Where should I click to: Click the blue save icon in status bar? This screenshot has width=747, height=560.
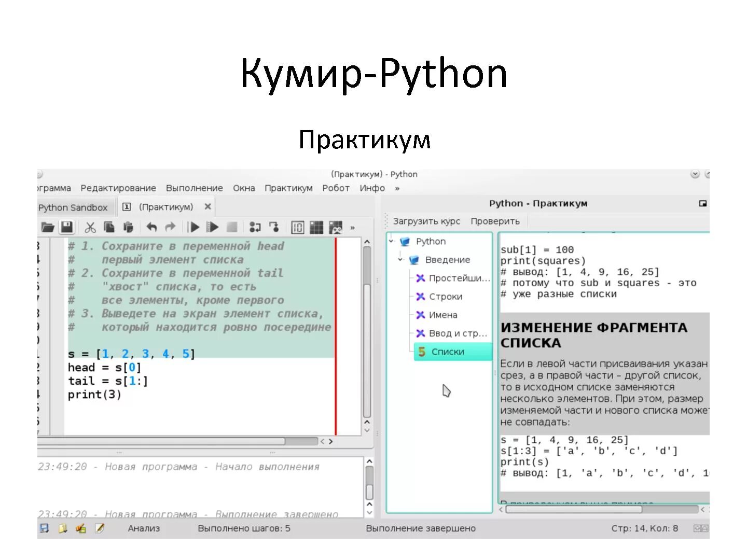pos(45,528)
